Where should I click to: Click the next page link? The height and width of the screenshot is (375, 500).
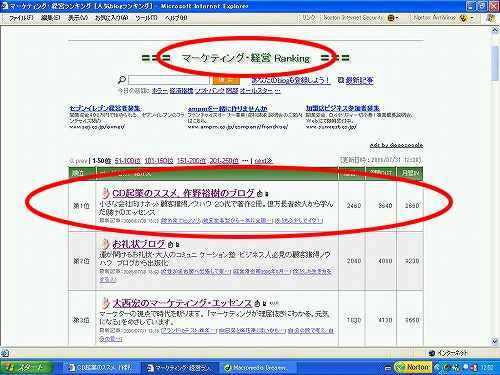[263, 161]
